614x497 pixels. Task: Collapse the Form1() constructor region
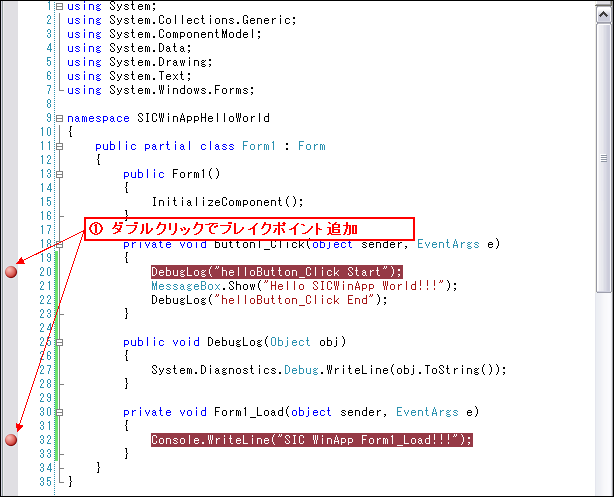point(60,174)
